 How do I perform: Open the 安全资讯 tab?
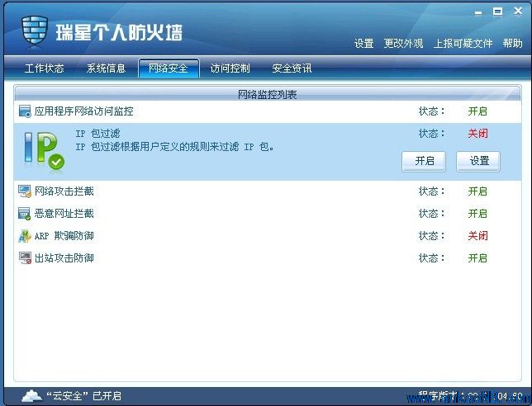tap(292, 68)
